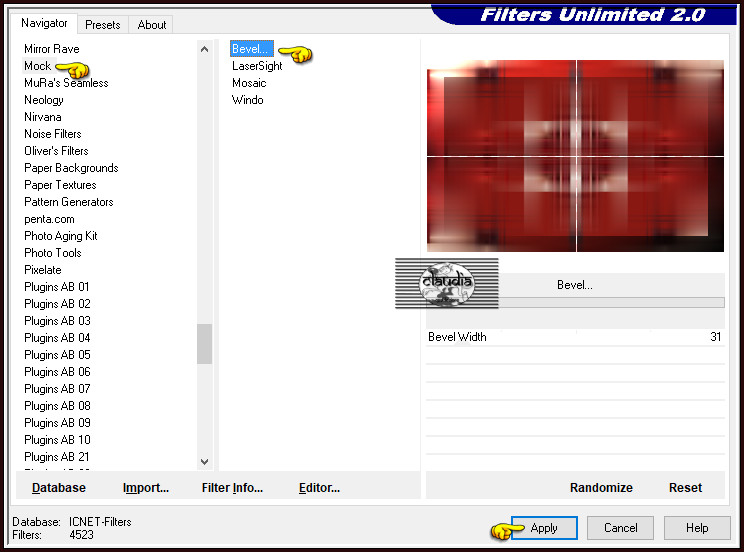The height and width of the screenshot is (552, 744).
Task: Select Plugins AB 21
Action: [x=56, y=457]
